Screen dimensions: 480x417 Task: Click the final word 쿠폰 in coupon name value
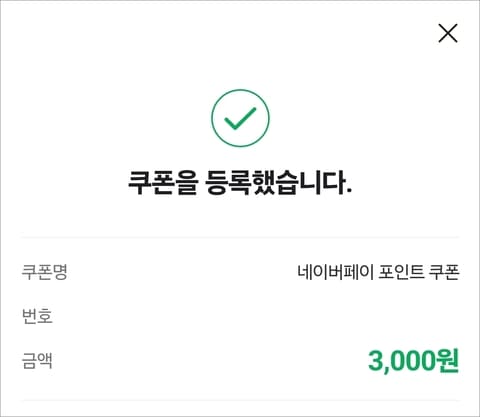click(444, 272)
